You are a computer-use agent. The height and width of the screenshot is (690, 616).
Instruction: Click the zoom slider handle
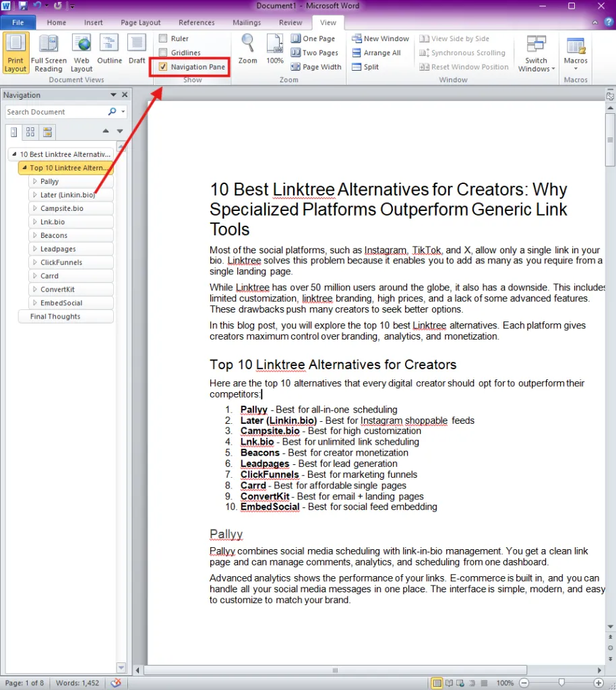(561, 683)
